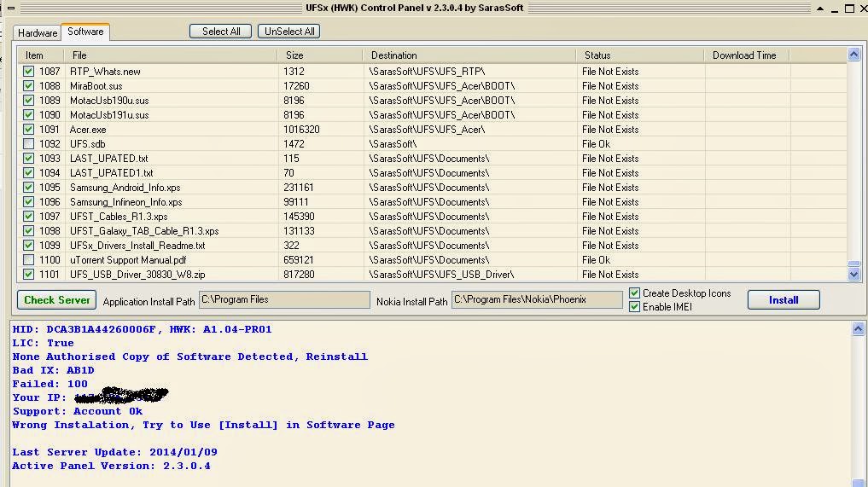868x487 pixels.
Task: Toggle Create Desktop Icons checkbox
Action: point(634,293)
